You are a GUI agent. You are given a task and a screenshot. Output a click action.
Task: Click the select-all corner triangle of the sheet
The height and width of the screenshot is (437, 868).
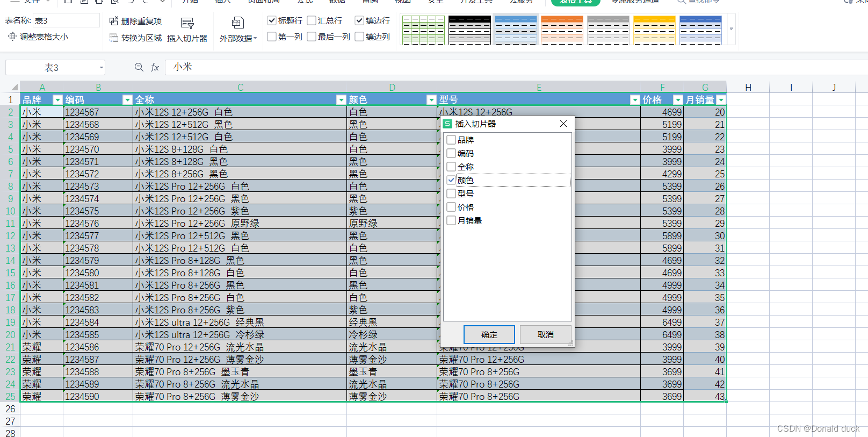click(x=15, y=87)
